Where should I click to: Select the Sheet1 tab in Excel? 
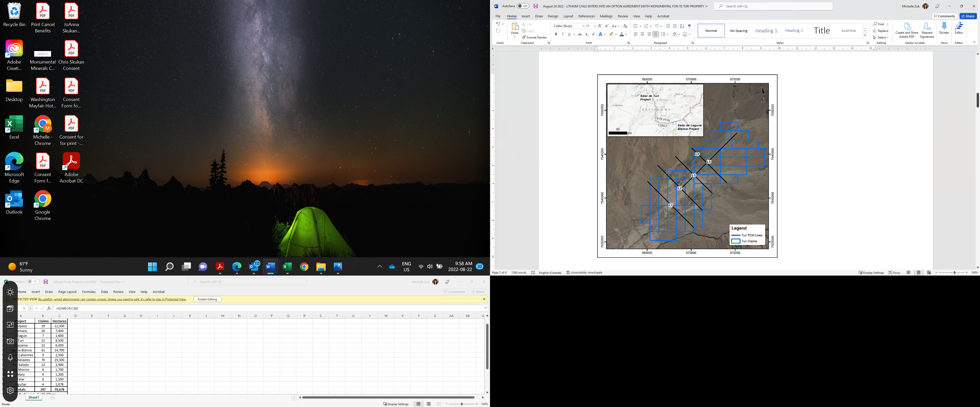pyautogui.click(x=33, y=398)
